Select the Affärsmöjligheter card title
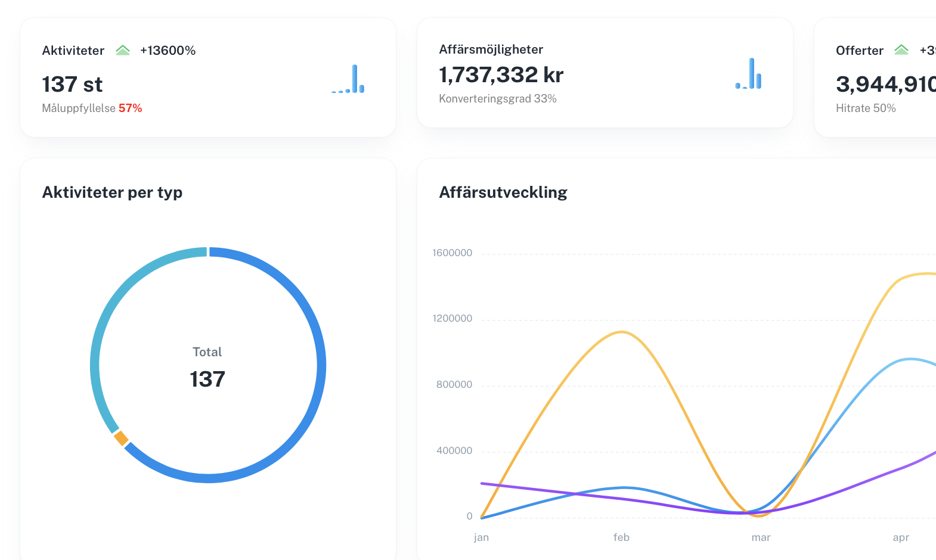Screen dimensions: 936x560 pos(491,49)
